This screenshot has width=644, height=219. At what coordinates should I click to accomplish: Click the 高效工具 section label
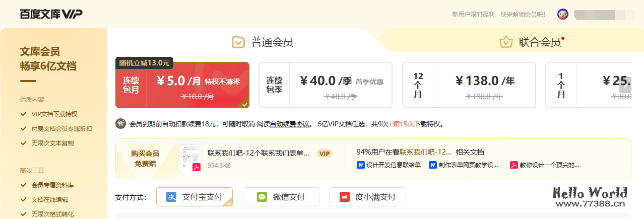(x=32, y=171)
